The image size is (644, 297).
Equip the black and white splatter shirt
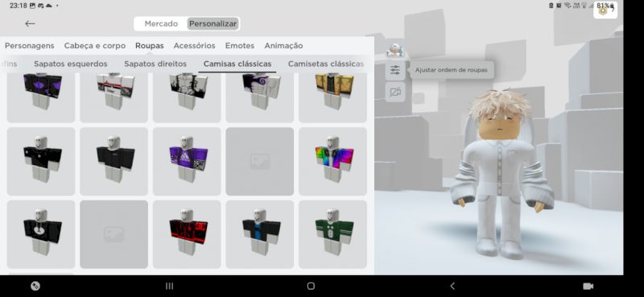click(187, 97)
